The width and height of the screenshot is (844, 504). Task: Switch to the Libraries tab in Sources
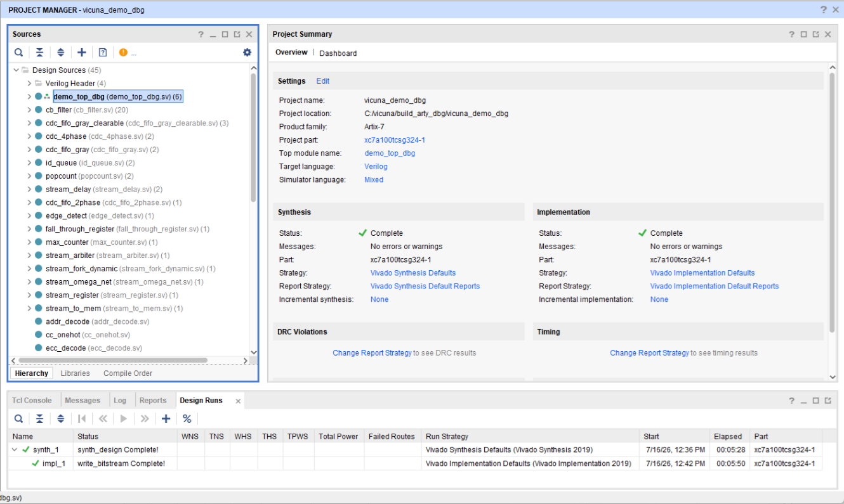75,373
